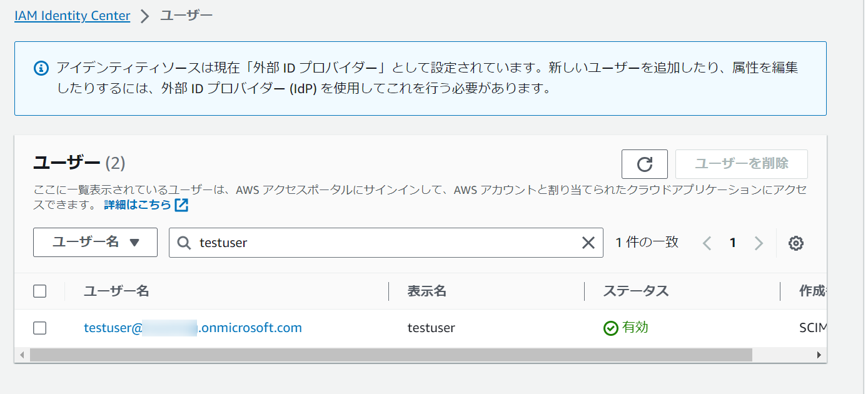
Task: Click the 表示名 column header
Action: click(426, 291)
